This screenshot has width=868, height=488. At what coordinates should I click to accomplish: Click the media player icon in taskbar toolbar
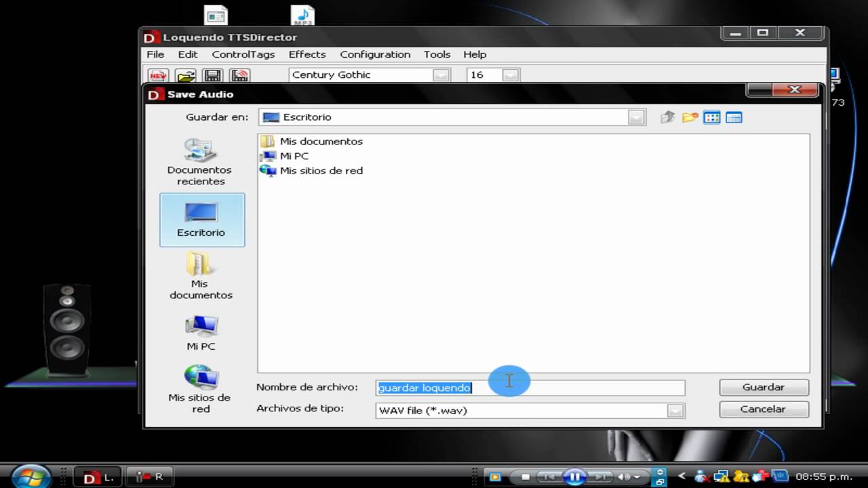[495, 477]
